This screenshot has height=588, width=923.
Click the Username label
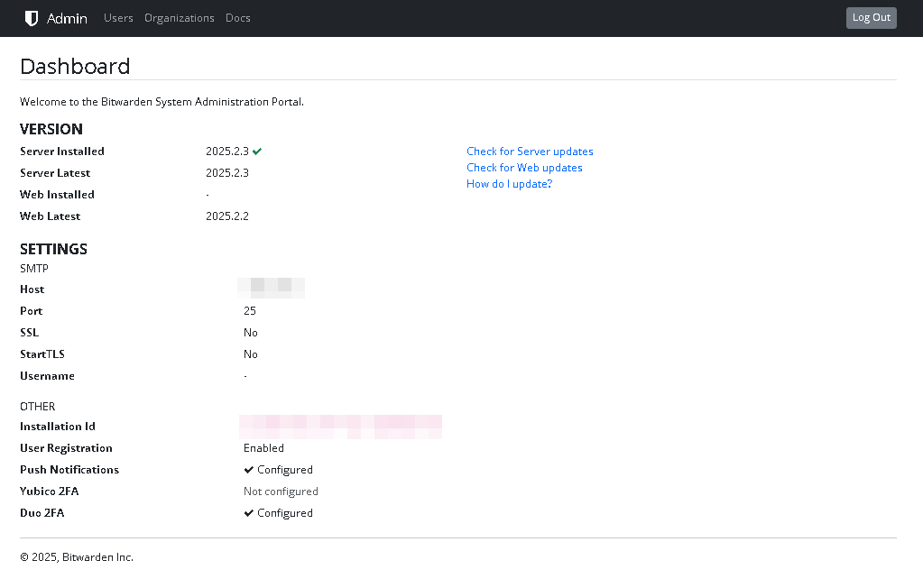pyautogui.click(x=47, y=375)
